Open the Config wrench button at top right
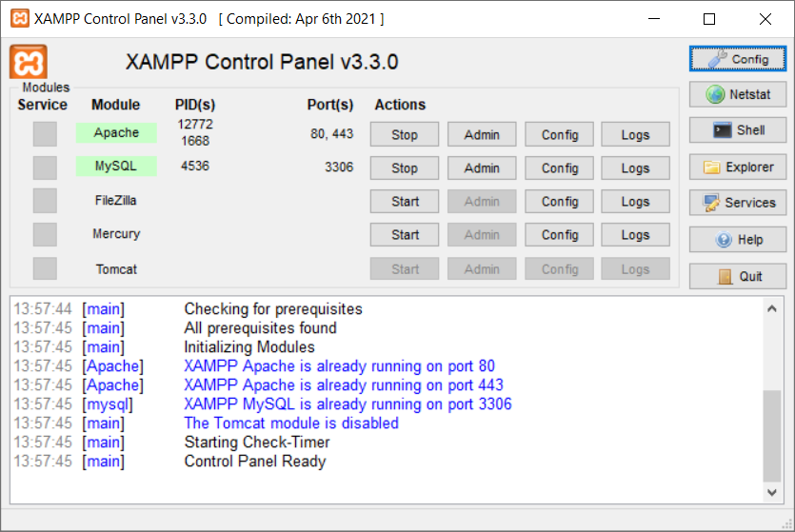The height and width of the screenshot is (532, 795). [x=738, y=59]
